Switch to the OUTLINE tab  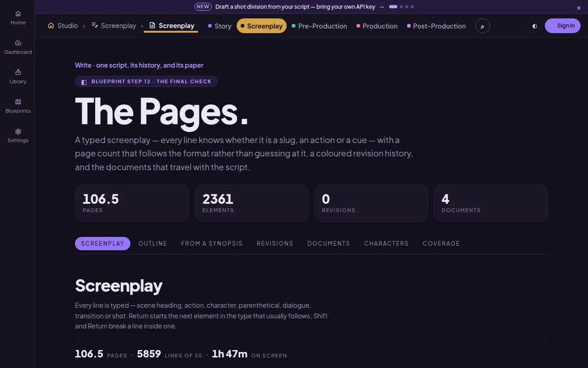point(153,243)
